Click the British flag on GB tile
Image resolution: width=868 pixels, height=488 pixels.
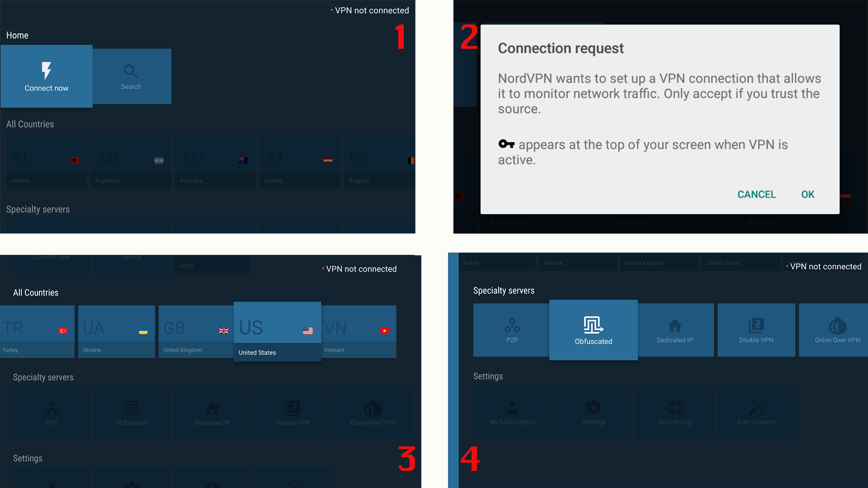point(224,331)
